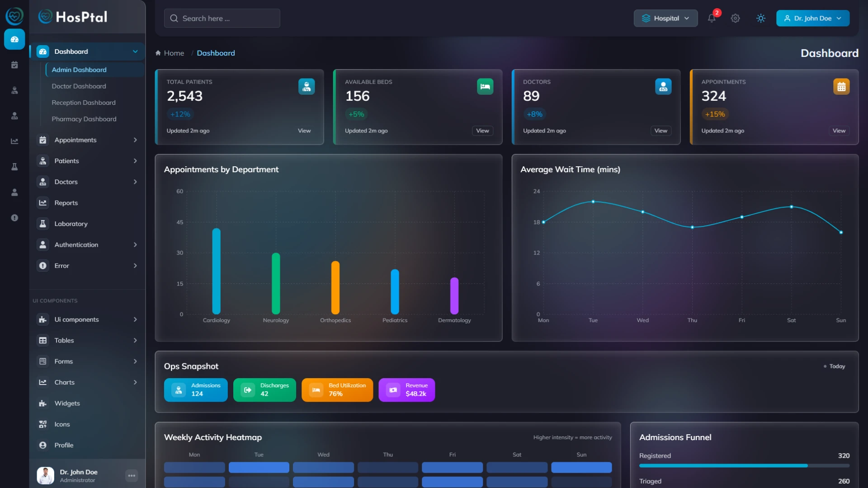
Task: View Appointments card details
Action: (839, 131)
